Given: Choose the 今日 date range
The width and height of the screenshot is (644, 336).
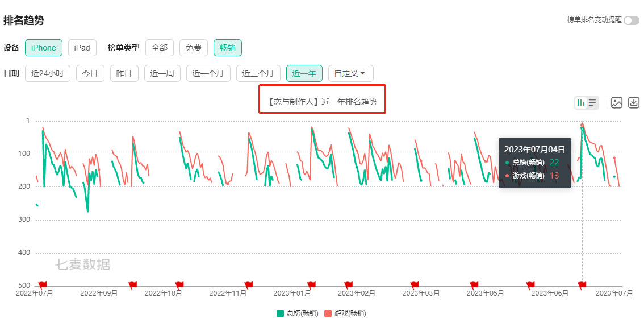Looking at the screenshot, I should point(90,73).
